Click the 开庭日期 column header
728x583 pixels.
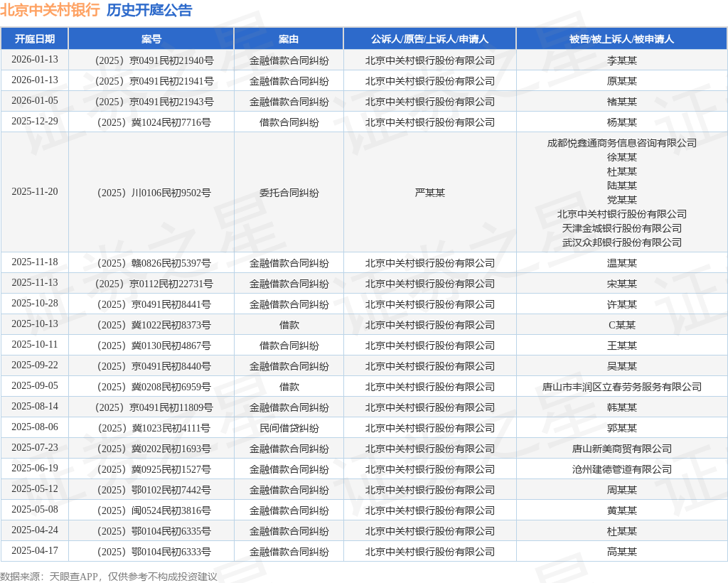(x=35, y=39)
